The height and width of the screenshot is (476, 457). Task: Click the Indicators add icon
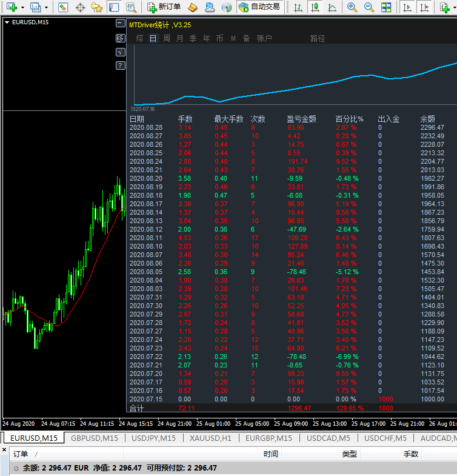[x=444, y=7]
